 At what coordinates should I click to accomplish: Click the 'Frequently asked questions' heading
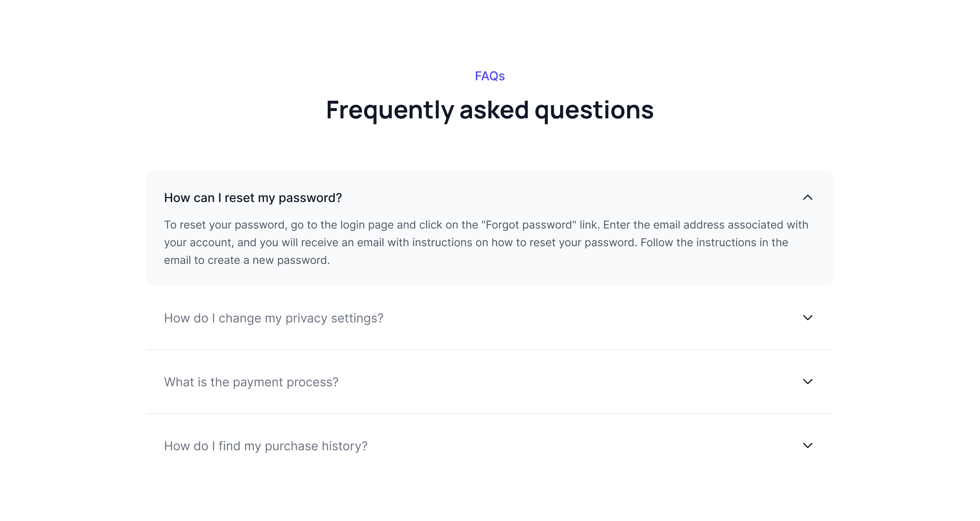point(490,110)
